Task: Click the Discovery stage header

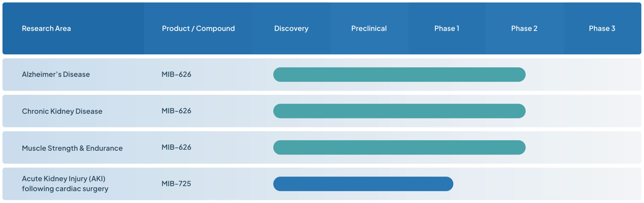Action: [291, 28]
